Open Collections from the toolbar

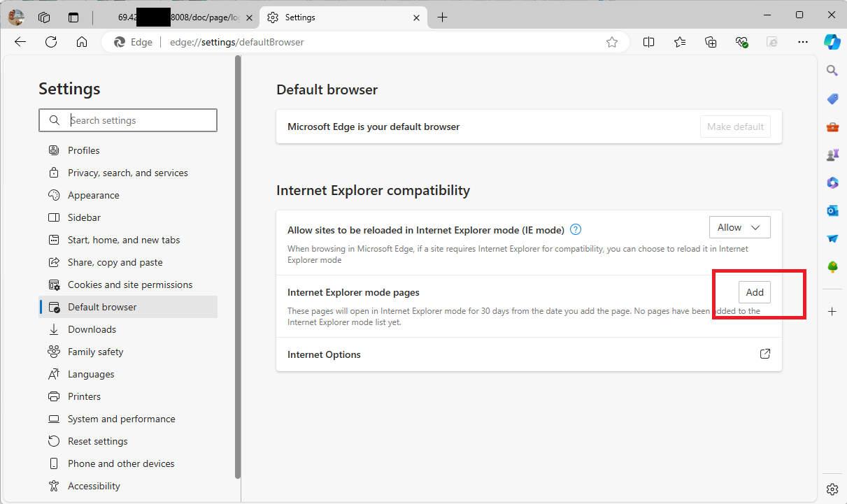(x=711, y=42)
